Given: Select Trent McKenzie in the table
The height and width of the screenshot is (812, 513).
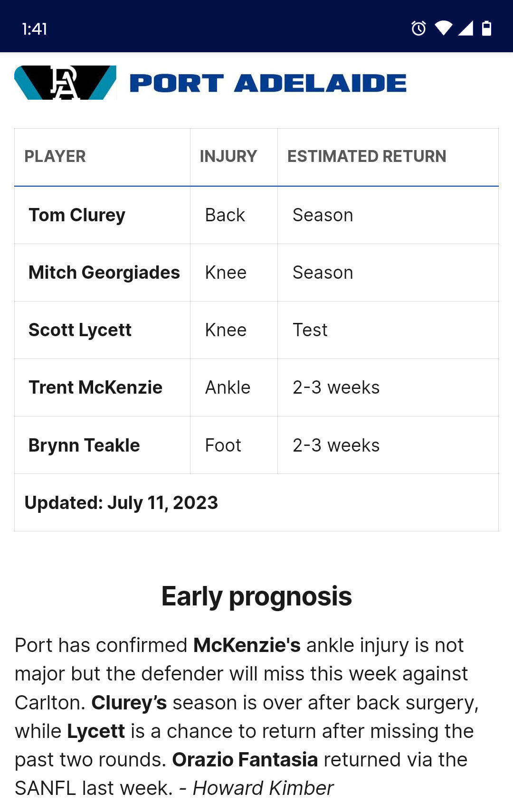Looking at the screenshot, I should click(x=95, y=387).
